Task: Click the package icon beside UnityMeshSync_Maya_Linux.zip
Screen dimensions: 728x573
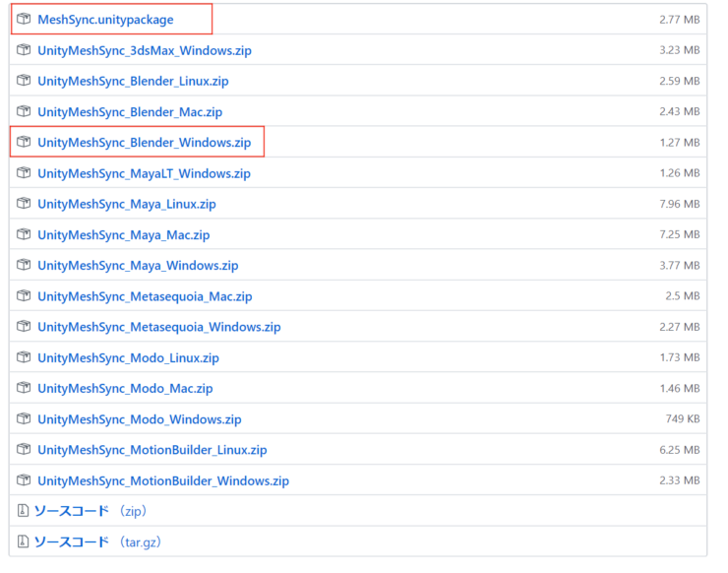Action: click(x=24, y=204)
